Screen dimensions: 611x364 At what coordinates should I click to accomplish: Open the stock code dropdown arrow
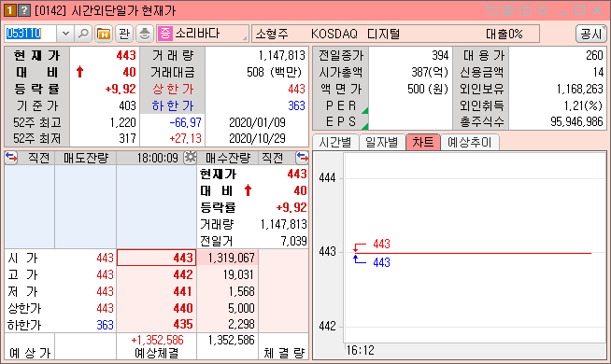coord(65,34)
